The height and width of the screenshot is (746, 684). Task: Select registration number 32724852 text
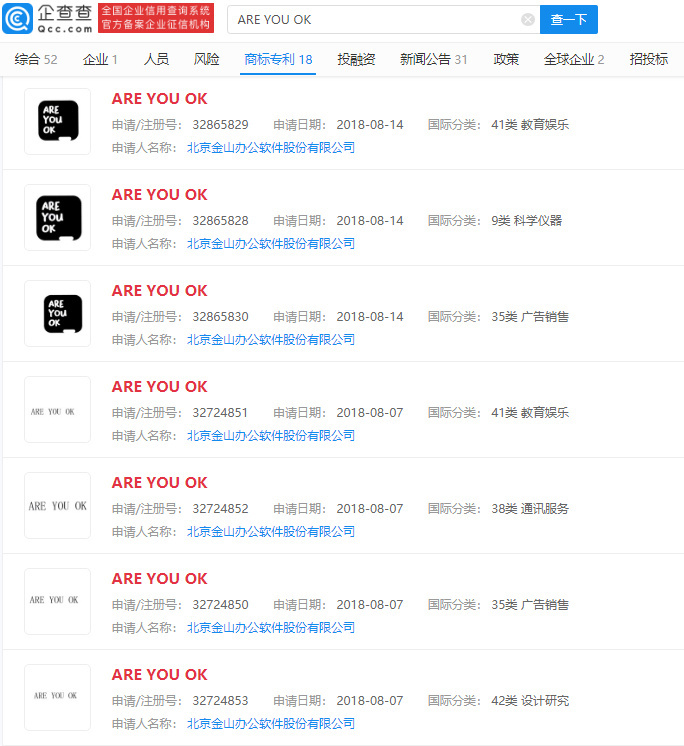(220, 509)
